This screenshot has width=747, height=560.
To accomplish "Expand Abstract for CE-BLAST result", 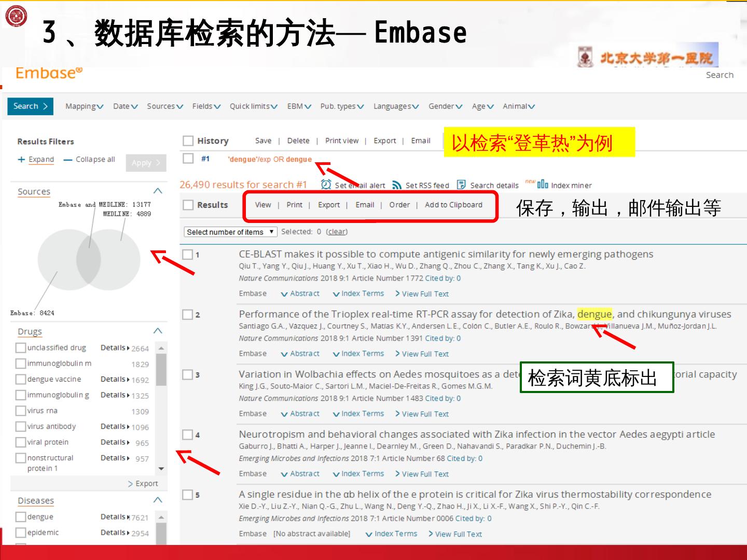I will (300, 293).
